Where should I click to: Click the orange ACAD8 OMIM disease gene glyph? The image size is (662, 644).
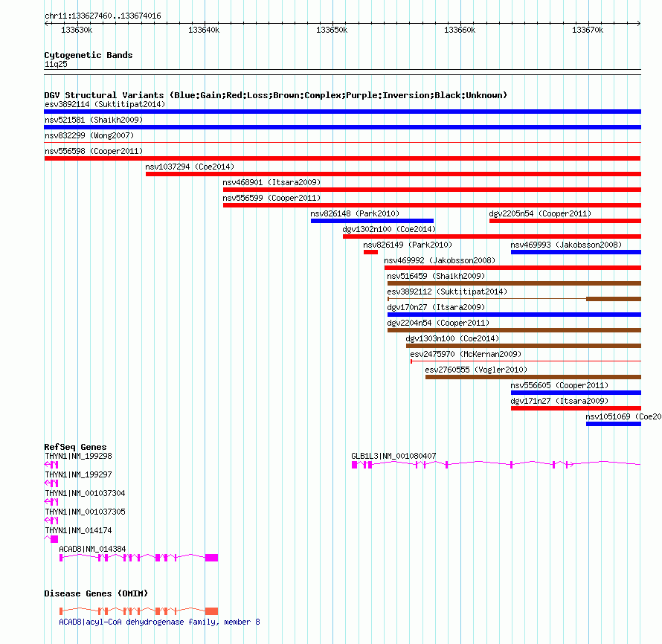[x=138, y=611]
